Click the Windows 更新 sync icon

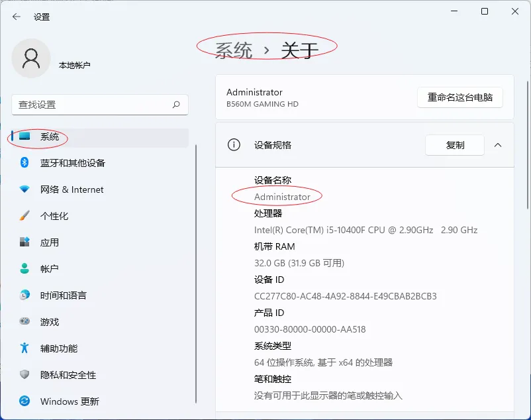point(24,401)
